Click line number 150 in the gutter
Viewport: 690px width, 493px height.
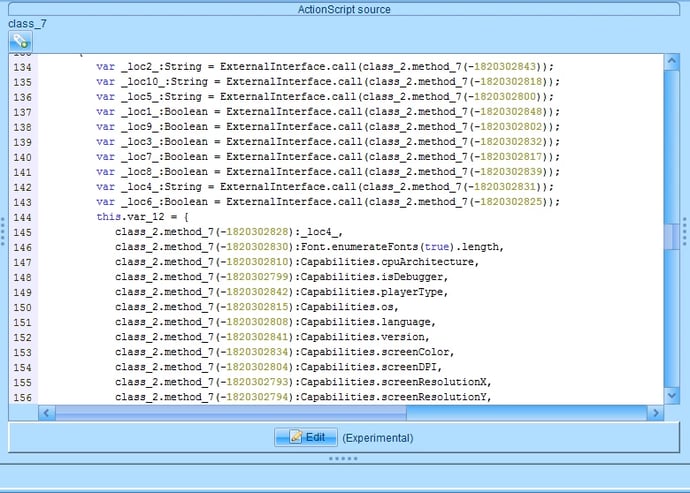tap(22, 307)
